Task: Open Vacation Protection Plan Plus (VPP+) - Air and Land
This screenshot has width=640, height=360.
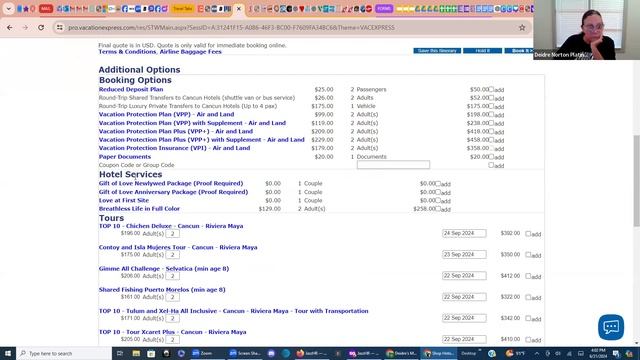Action: [176, 131]
